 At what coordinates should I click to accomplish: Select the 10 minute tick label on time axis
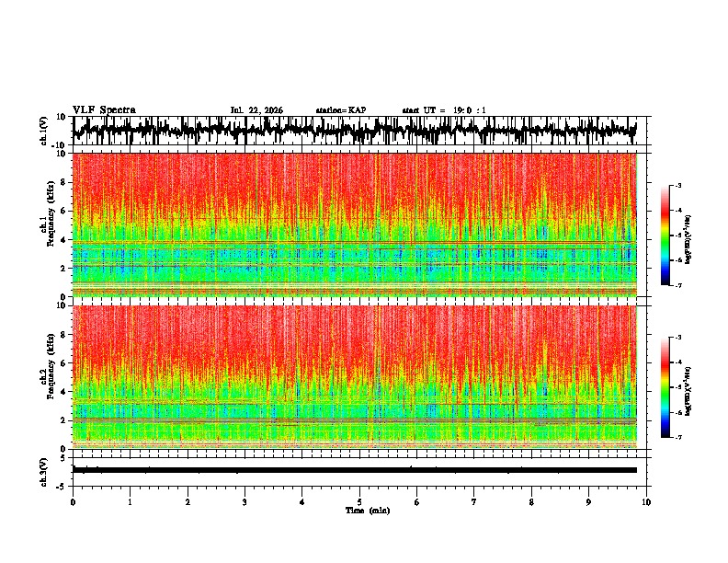[x=646, y=502]
